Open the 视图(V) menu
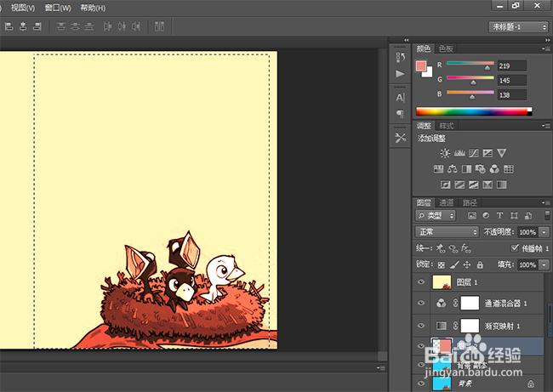The image size is (553, 392). (x=23, y=8)
